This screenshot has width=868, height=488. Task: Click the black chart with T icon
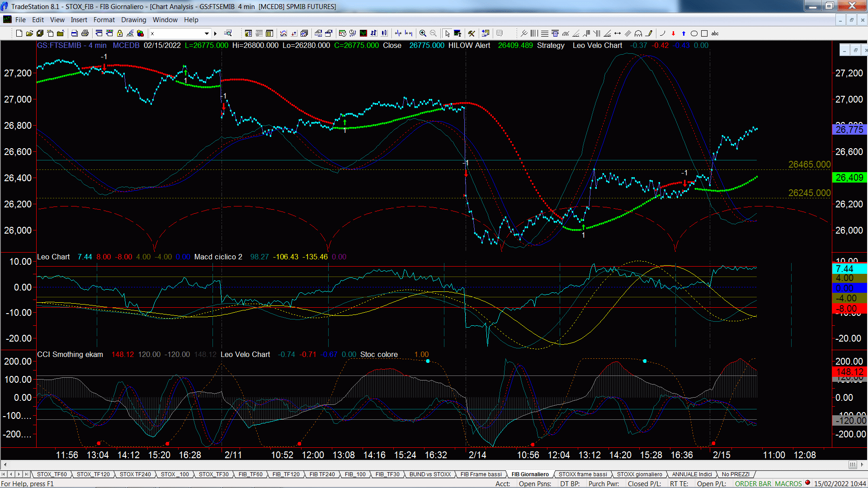pyautogui.click(x=458, y=33)
